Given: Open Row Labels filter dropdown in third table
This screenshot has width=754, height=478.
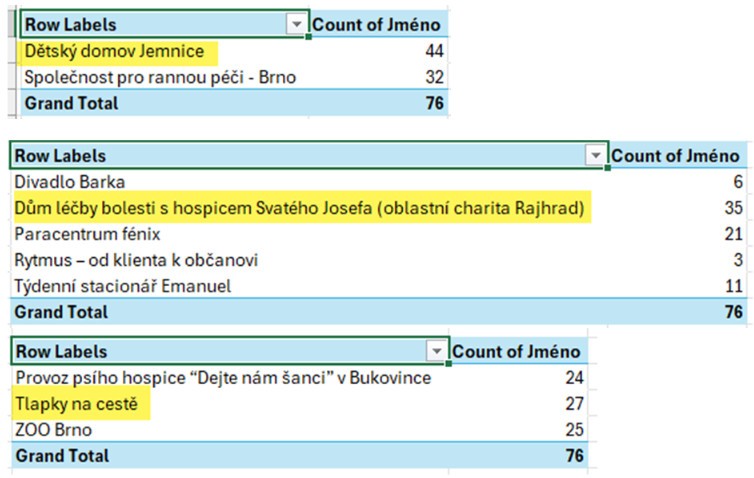Looking at the screenshot, I should pyautogui.click(x=436, y=351).
